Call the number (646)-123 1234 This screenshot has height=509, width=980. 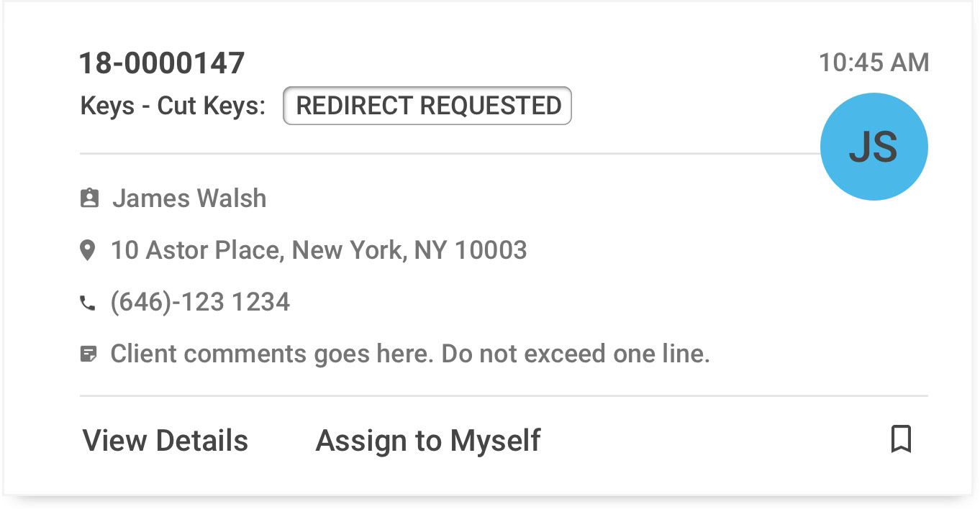pyautogui.click(x=200, y=302)
